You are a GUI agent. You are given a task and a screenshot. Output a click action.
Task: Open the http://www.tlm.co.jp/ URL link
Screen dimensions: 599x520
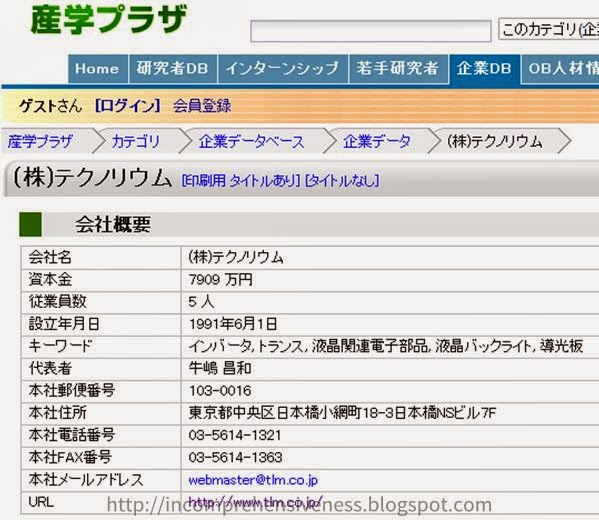[x=256, y=501]
